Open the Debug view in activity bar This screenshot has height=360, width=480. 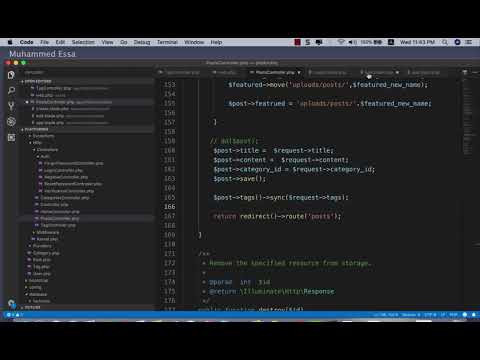[11, 122]
